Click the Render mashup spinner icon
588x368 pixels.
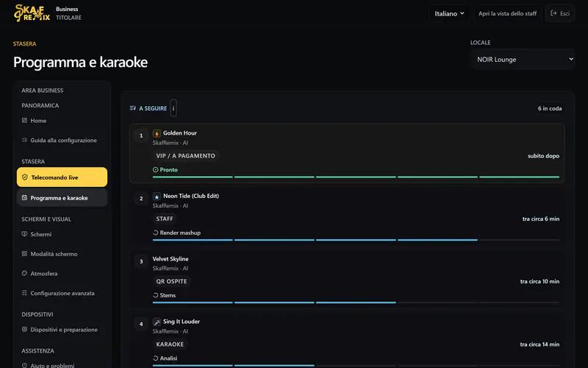tap(155, 233)
